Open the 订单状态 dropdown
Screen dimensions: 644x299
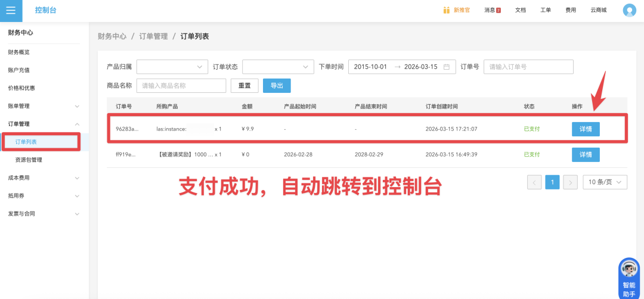pyautogui.click(x=278, y=67)
